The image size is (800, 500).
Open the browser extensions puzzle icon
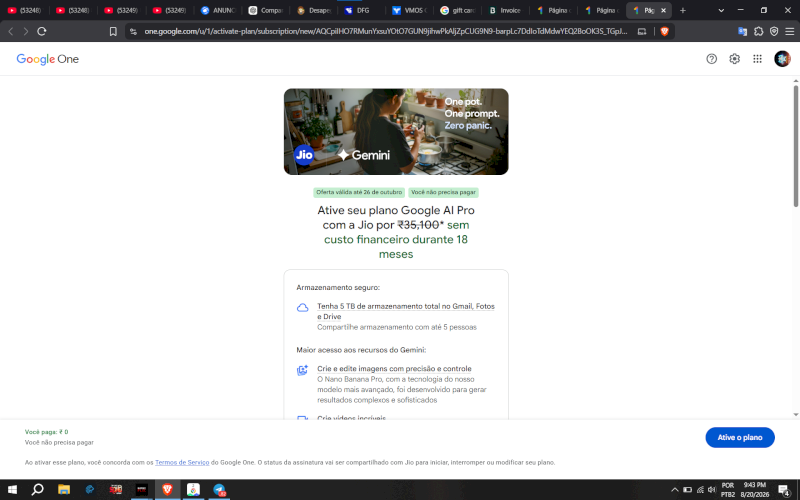tap(758, 31)
